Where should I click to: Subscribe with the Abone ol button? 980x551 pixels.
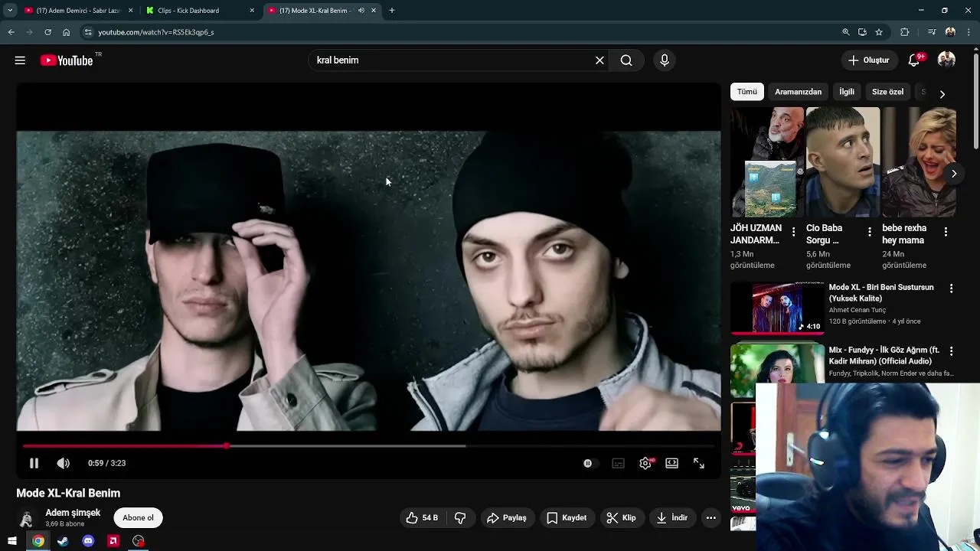138,518
